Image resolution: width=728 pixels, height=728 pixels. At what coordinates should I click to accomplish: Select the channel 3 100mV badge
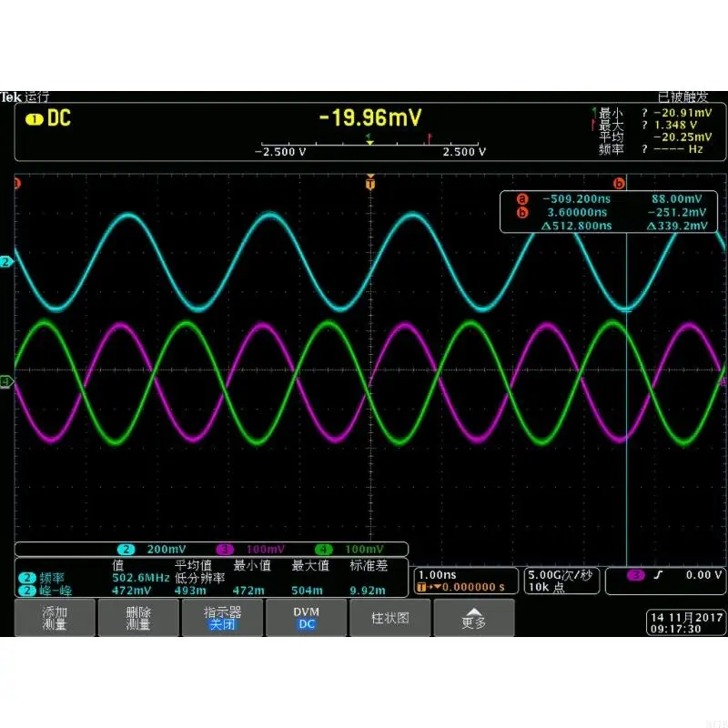pos(248,549)
